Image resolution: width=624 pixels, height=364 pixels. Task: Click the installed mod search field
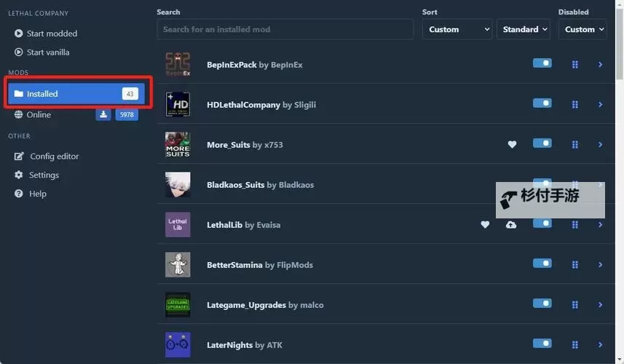coord(285,29)
